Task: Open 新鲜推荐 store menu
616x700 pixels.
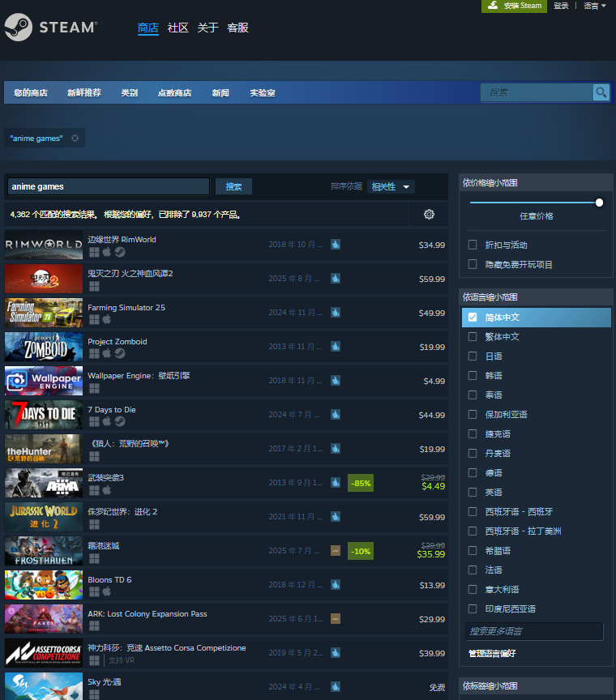Action: [x=84, y=92]
